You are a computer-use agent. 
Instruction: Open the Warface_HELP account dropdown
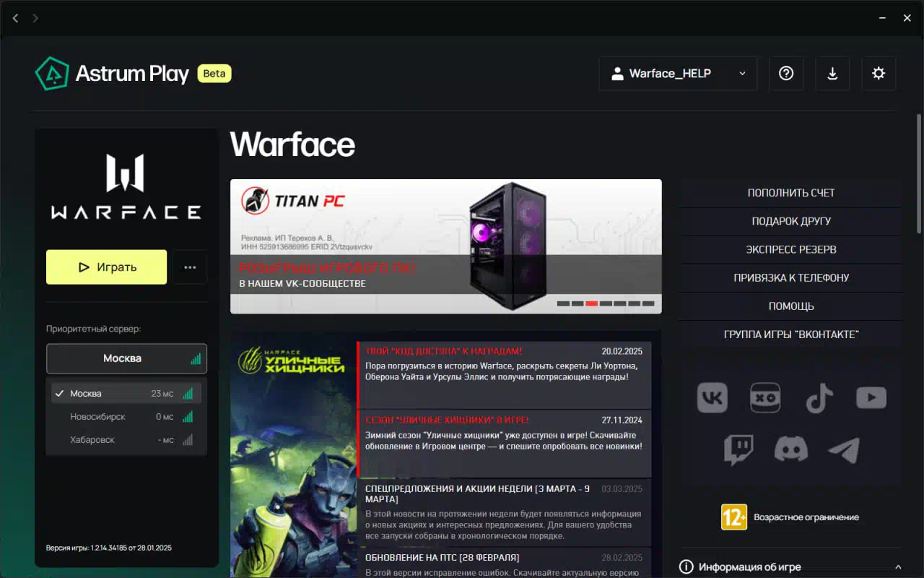click(678, 73)
